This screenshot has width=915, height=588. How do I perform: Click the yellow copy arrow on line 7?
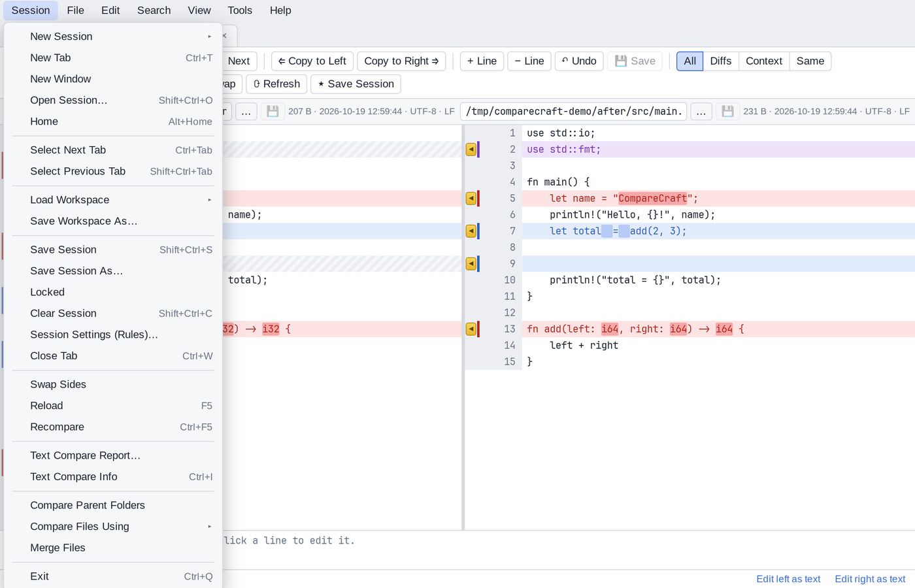(471, 231)
